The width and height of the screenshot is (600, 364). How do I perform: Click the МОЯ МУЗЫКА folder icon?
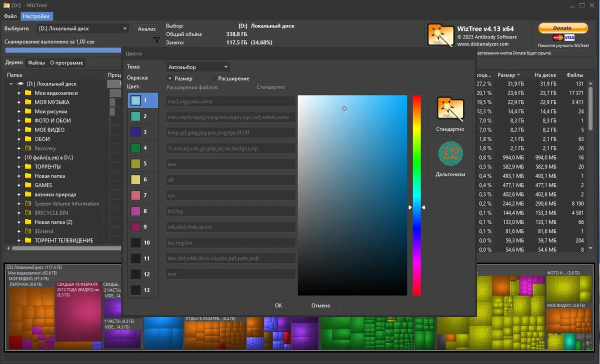tap(28, 102)
